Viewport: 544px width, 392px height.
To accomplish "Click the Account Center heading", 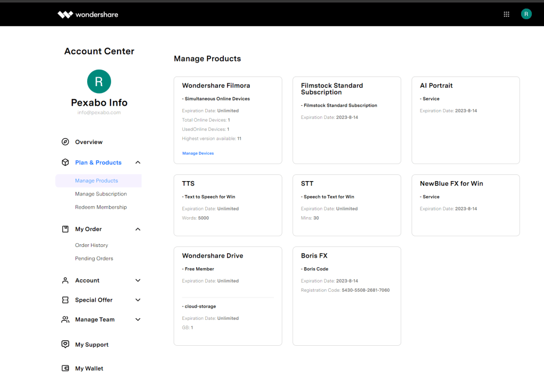I will (x=99, y=52).
